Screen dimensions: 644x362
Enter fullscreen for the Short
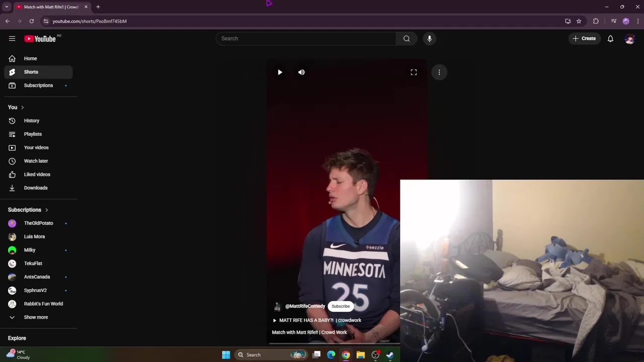click(414, 72)
